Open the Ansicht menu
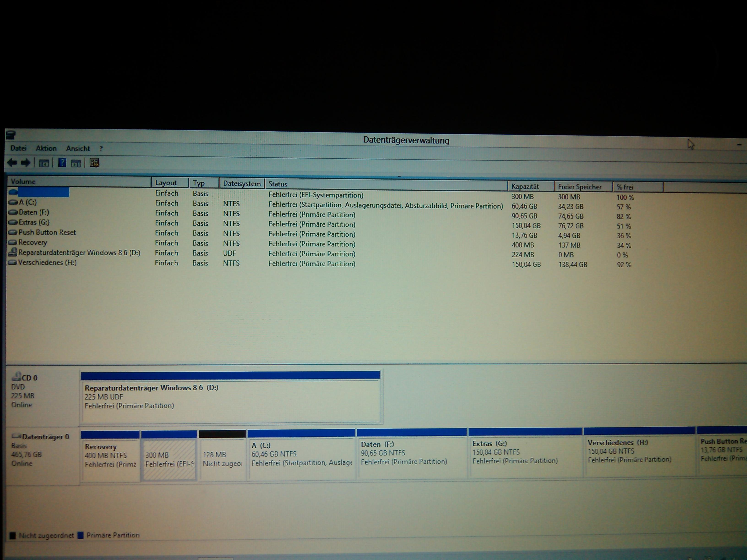Screen dimensions: 747x560 pos(78,149)
